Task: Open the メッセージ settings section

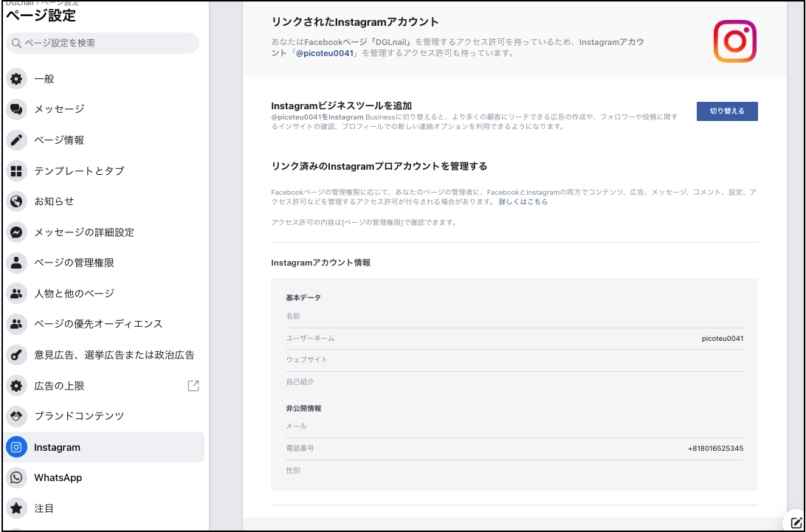Action: click(x=104, y=109)
